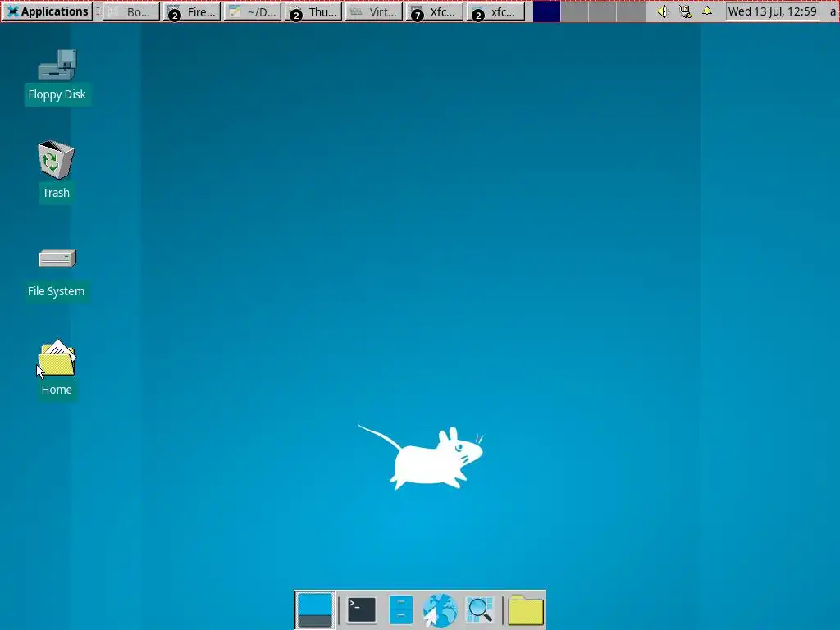Switch to the 'Bo...' taskbar window
This screenshot has height=630, width=840.
coord(131,11)
